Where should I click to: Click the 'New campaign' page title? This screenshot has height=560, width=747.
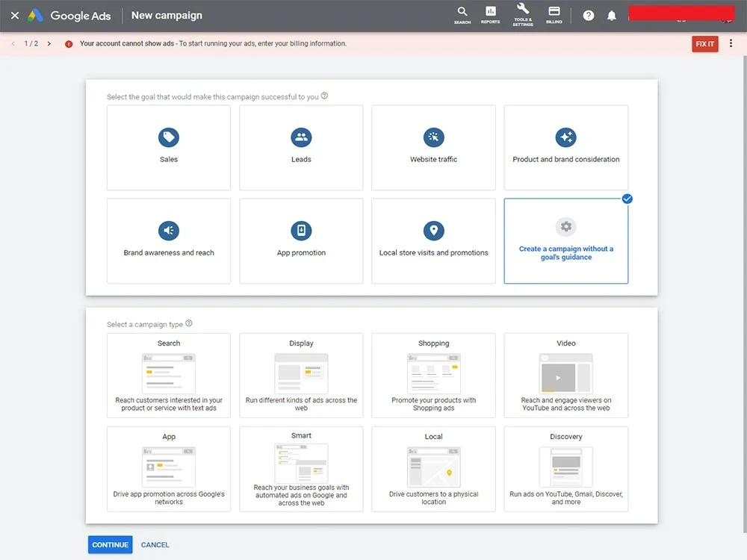[x=167, y=15]
